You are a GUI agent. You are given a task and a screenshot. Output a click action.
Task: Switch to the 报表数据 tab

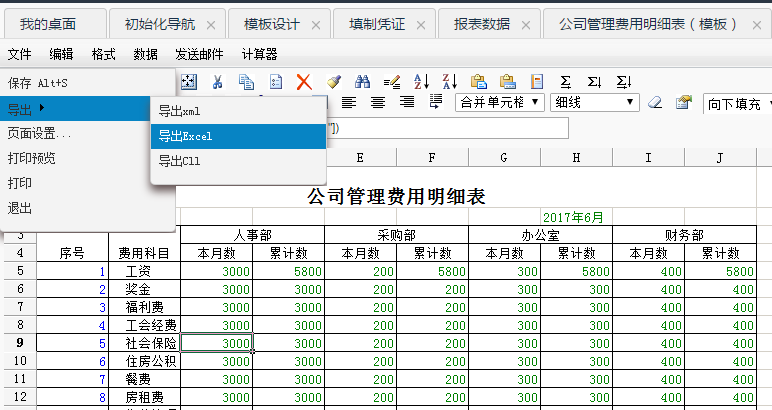480,23
